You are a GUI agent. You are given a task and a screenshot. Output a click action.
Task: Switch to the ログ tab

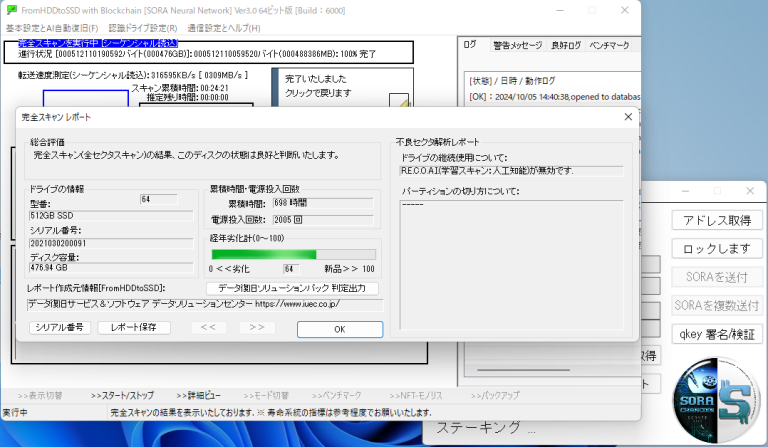(x=470, y=45)
